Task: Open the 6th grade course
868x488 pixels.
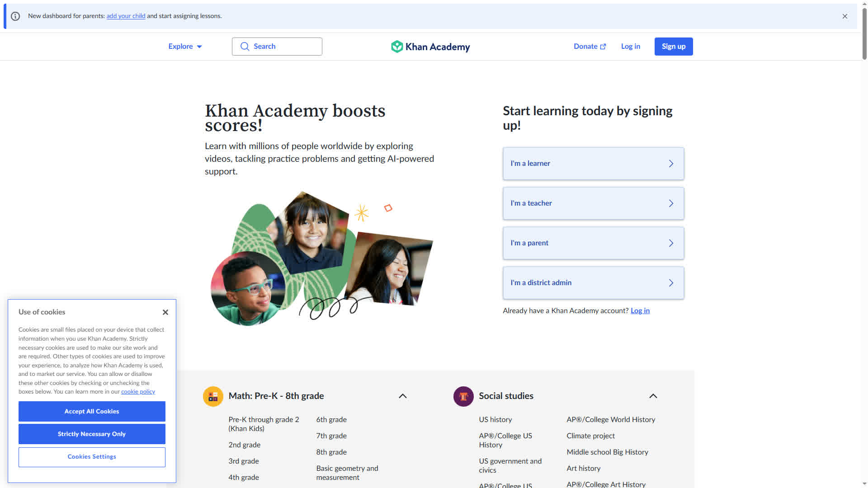Action: pos(331,420)
